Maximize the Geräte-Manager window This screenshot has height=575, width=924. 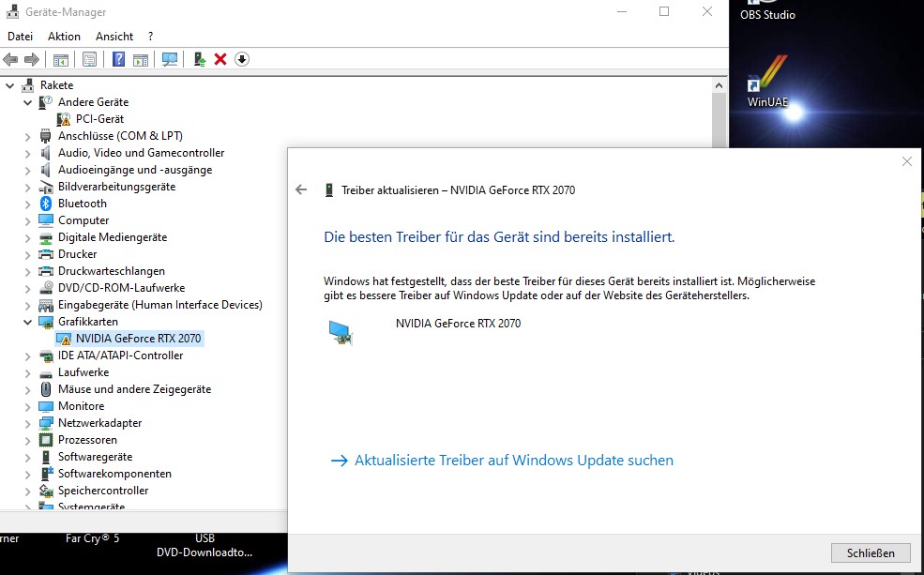(664, 11)
